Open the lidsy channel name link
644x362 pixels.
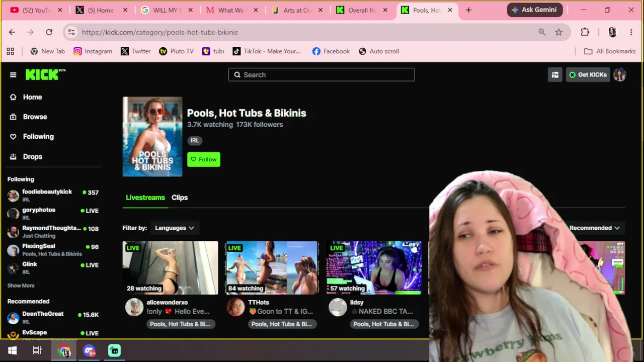tap(357, 302)
